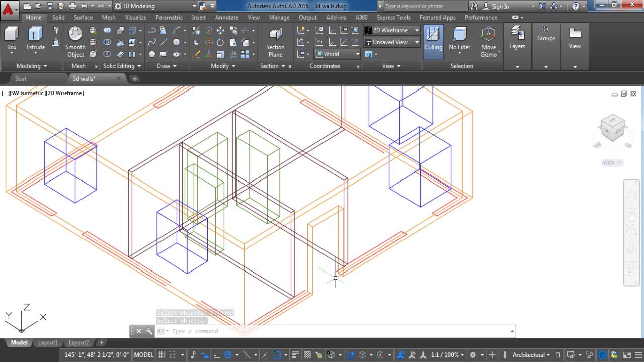Click the solid Union icon
Image resolution: width=644 pixels, height=362 pixels.
tap(107, 30)
